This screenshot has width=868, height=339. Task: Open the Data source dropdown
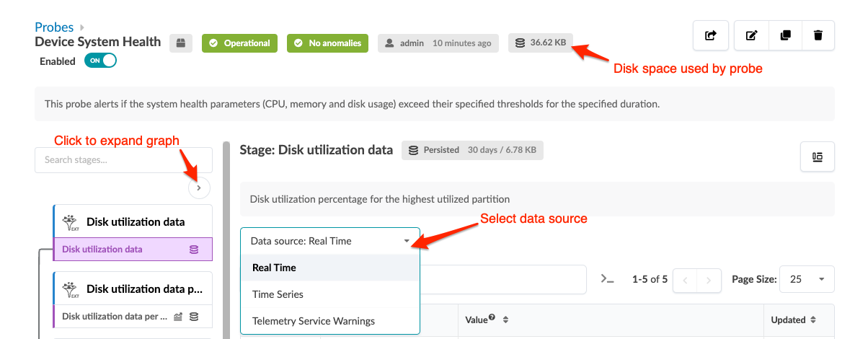tap(330, 241)
